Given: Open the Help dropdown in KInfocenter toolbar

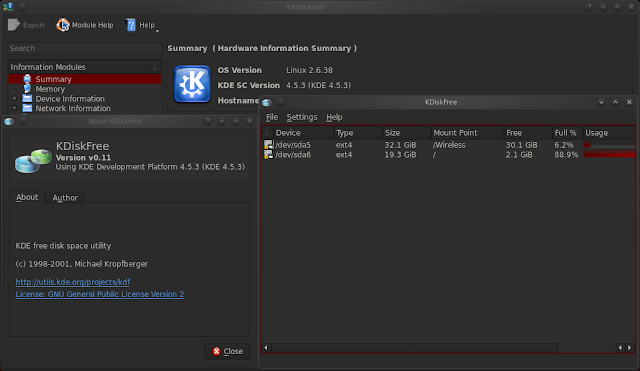Looking at the screenshot, I should 142,25.
